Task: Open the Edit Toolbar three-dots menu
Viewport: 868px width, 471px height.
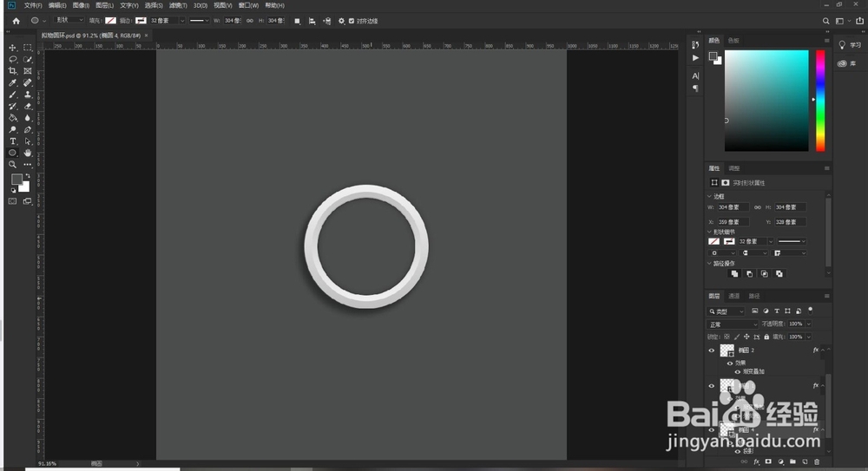Action: (x=28, y=165)
